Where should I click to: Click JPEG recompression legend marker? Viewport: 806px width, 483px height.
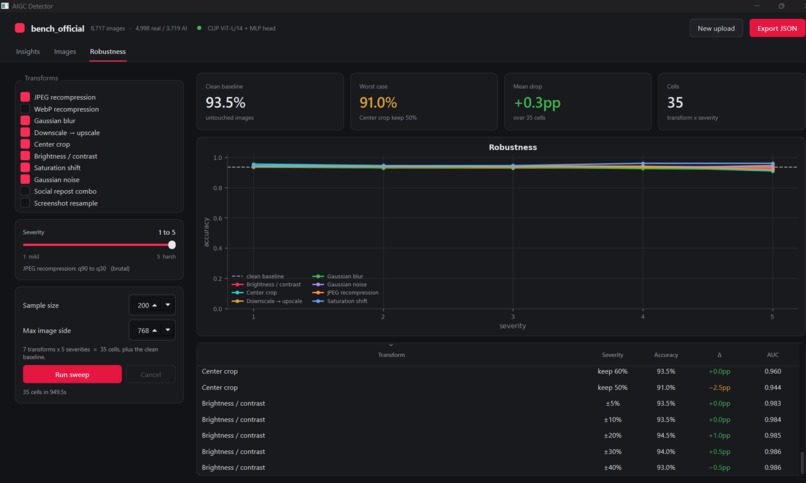click(318, 293)
